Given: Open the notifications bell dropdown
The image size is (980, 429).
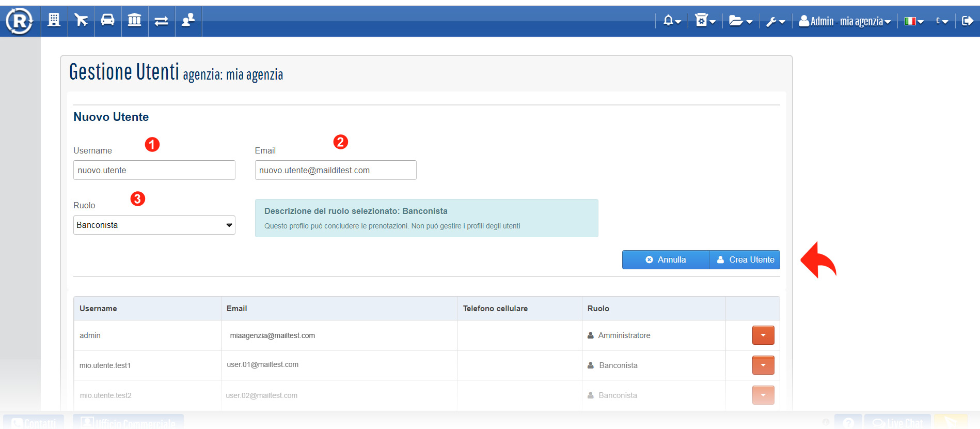Looking at the screenshot, I should click(672, 21).
